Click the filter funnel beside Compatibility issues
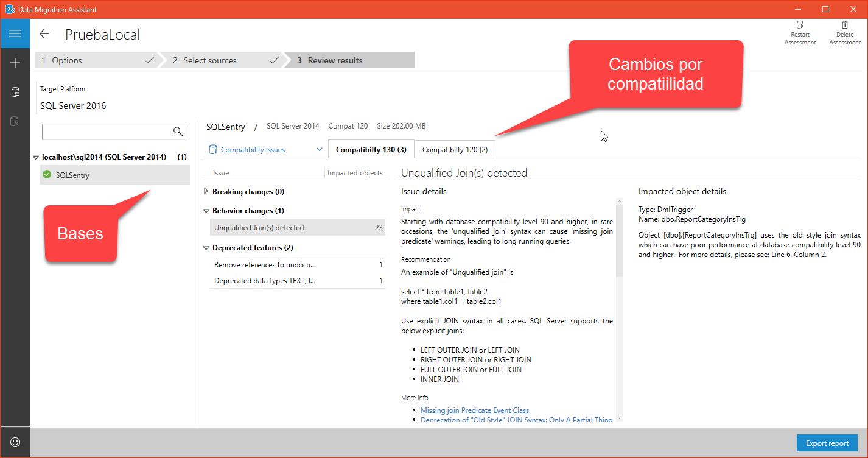 point(212,149)
